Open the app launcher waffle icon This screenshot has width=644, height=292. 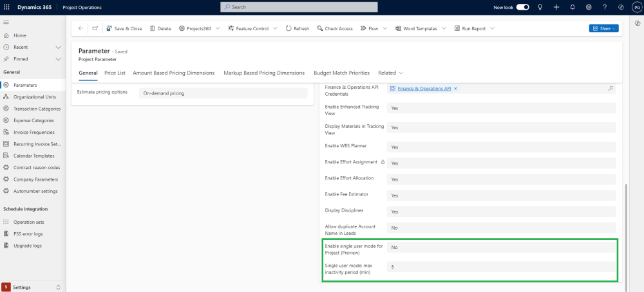(x=6, y=7)
